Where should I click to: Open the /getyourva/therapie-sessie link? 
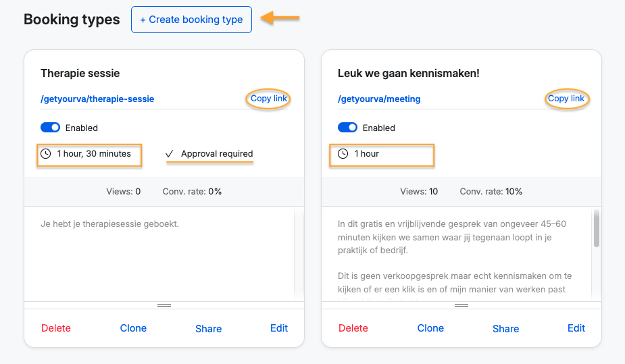coord(97,99)
